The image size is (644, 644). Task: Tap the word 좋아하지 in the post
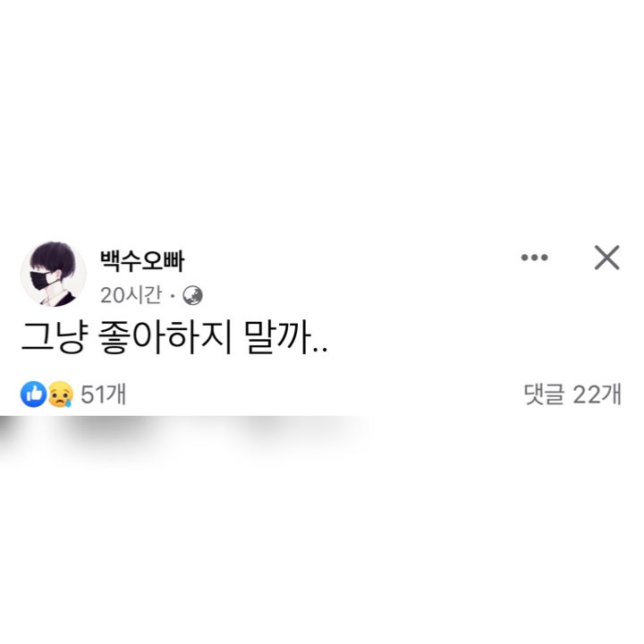[x=165, y=338]
